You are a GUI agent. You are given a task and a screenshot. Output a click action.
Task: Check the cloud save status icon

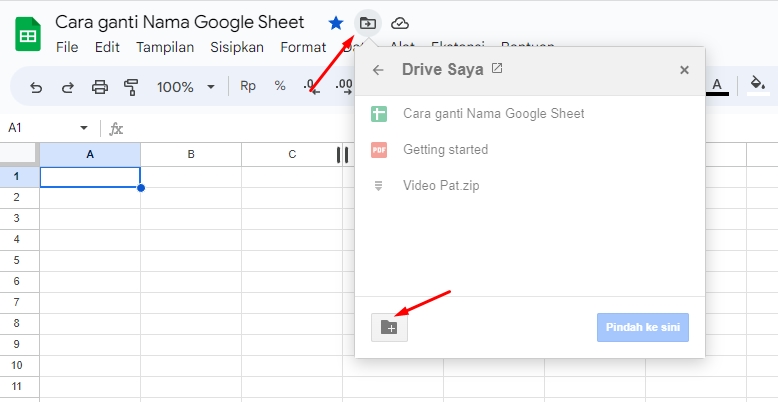(399, 23)
